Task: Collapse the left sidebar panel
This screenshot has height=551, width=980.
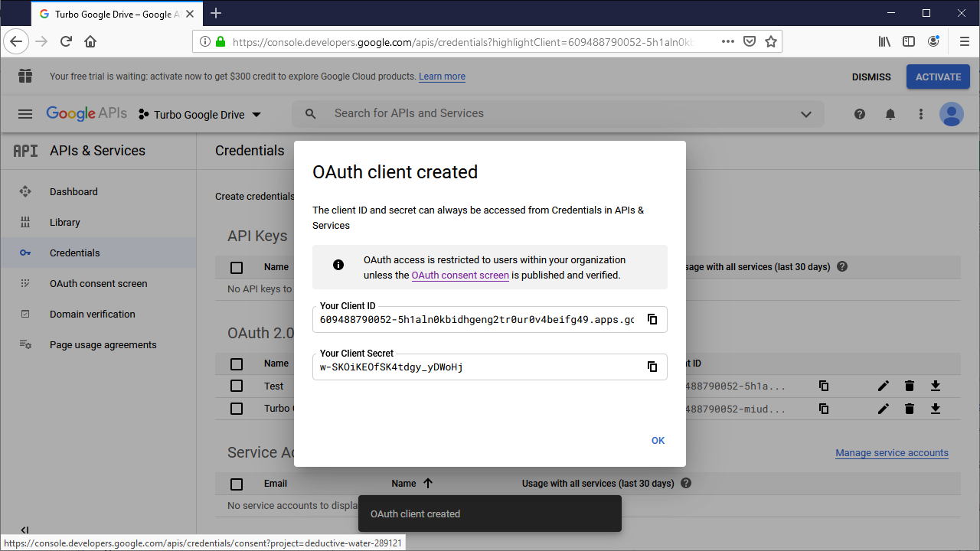Action: (x=24, y=530)
